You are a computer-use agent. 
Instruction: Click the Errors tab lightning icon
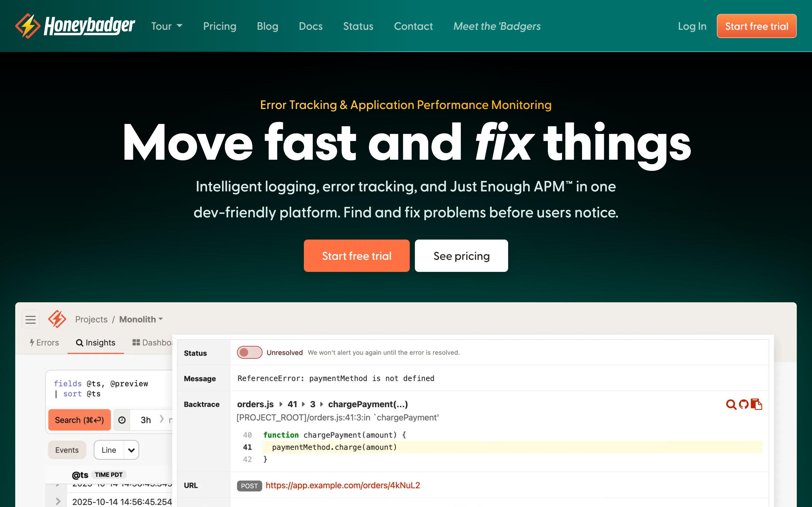[32, 342]
